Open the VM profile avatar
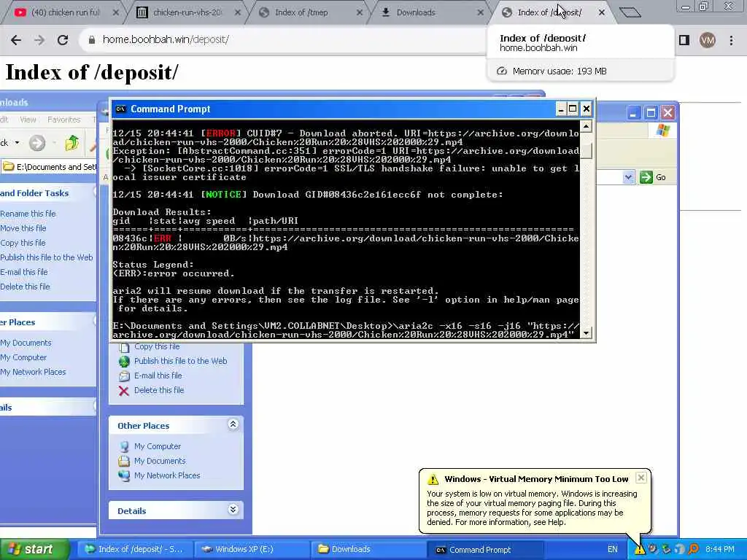The image size is (747, 560). pyautogui.click(x=708, y=41)
